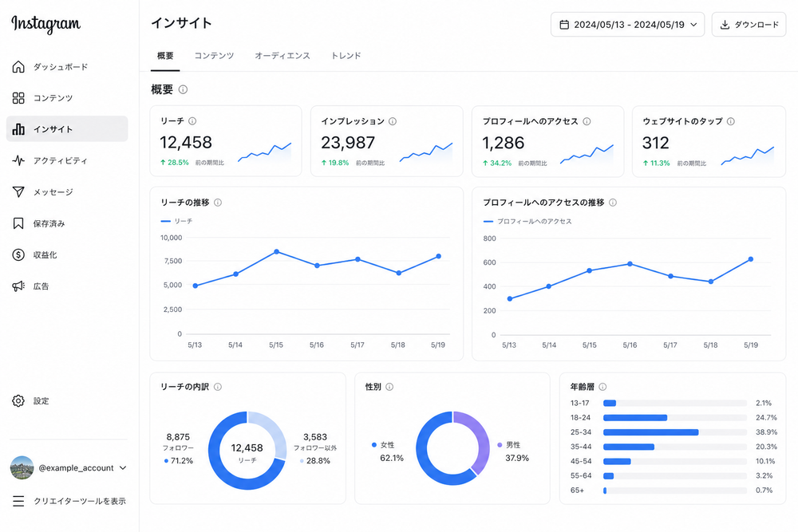Screen dimensions: 798x532
Task: Click 12,458 reach value
Action: (186, 143)
